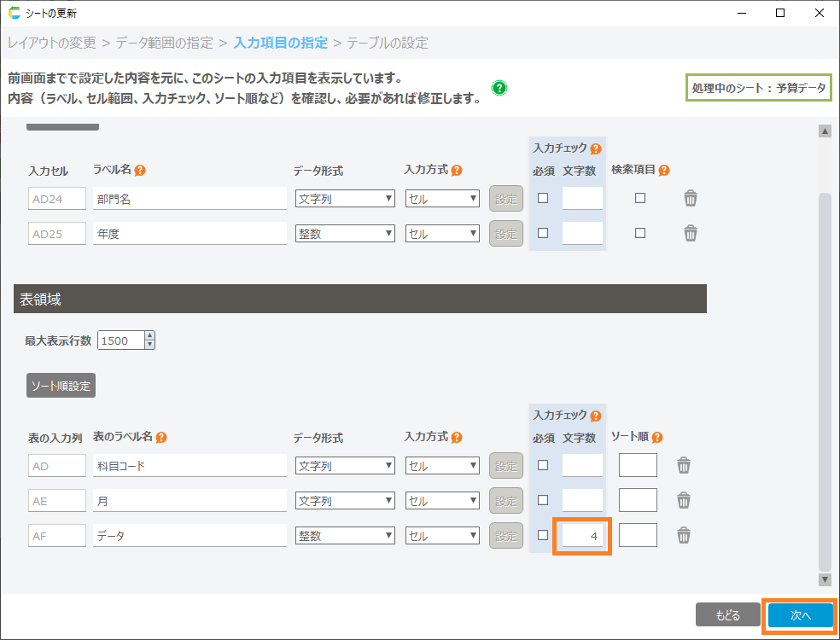Delete the データ row using trash icon
The height and width of the screenshot is (640, 840).
pyautogui.click(x=684, y=535)
